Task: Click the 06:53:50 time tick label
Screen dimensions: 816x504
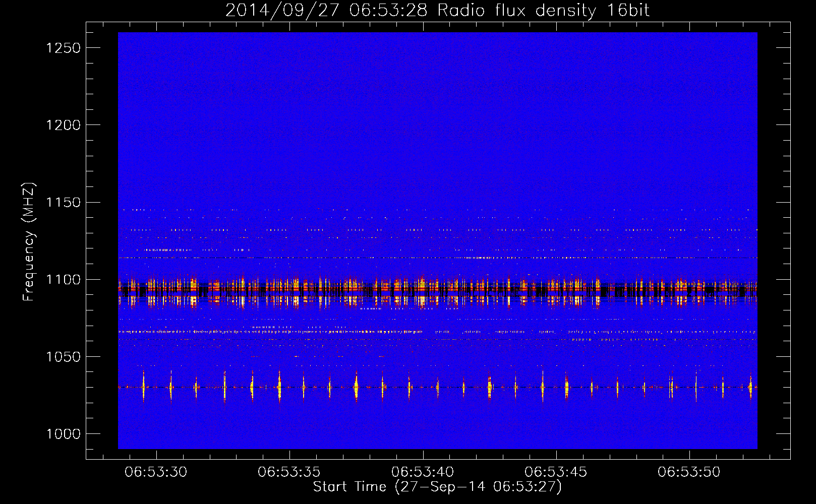Action: tap(689, 472)
